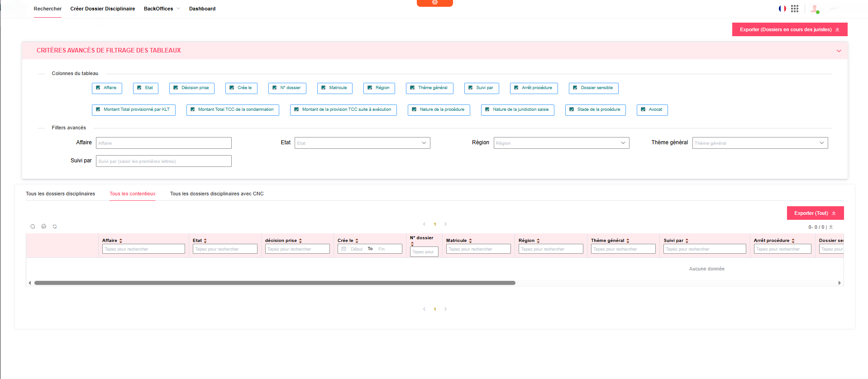Open the Thème général filter dropdown
The image size is (868, 379).
tap(760, 143)
